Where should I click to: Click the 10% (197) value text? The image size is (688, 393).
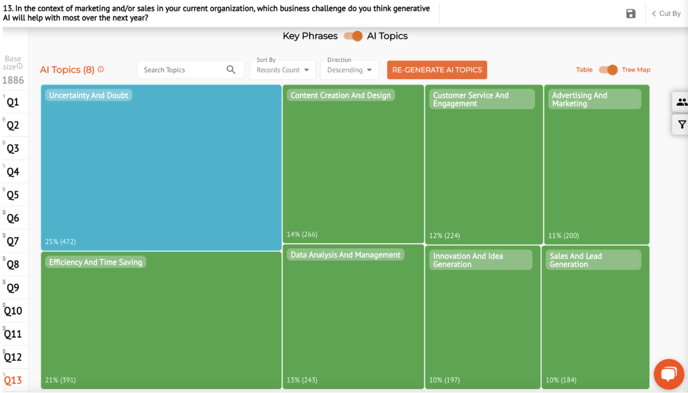(x=444, y=380)
